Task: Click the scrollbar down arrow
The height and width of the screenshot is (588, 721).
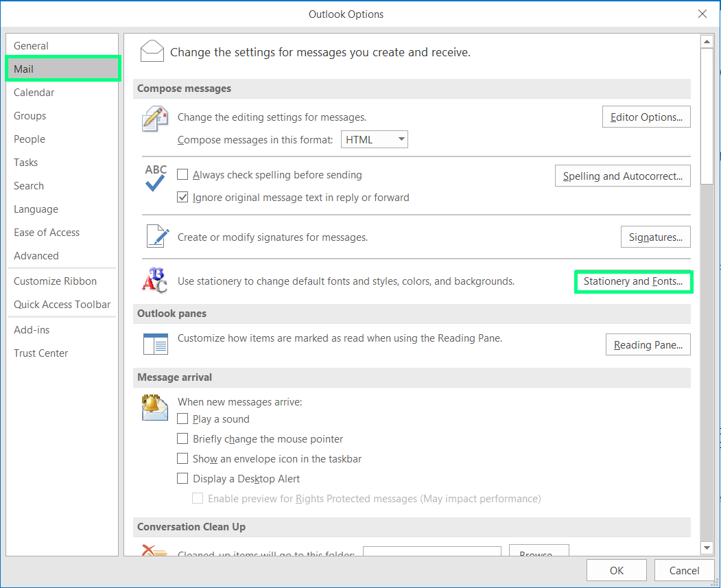Action: (x=707, y=548)
